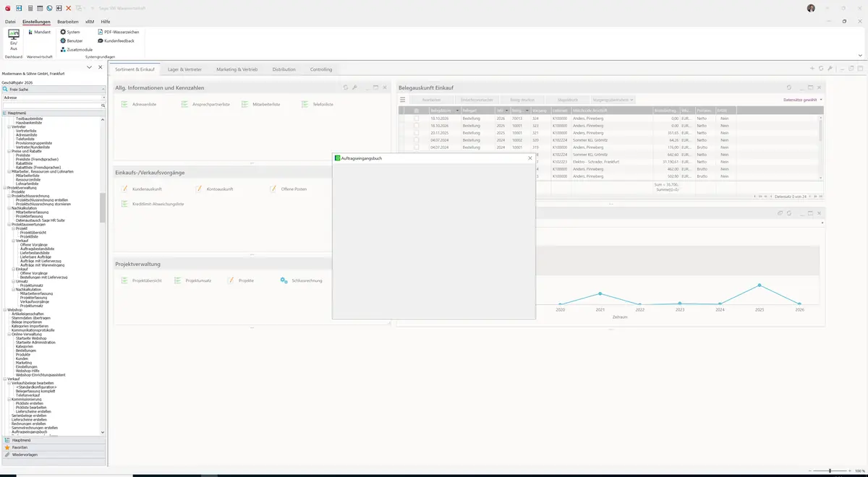Open the Vorgangsübersichten dropdown
The width and height of the screenshot is (868, 477).
(x=613, y=100)
